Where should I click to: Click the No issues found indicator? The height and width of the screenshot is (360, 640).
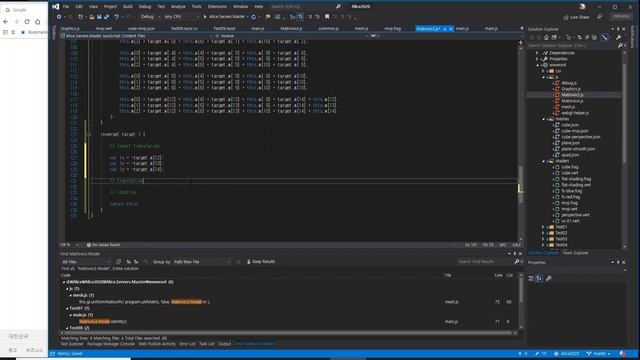tap(103, 245)
